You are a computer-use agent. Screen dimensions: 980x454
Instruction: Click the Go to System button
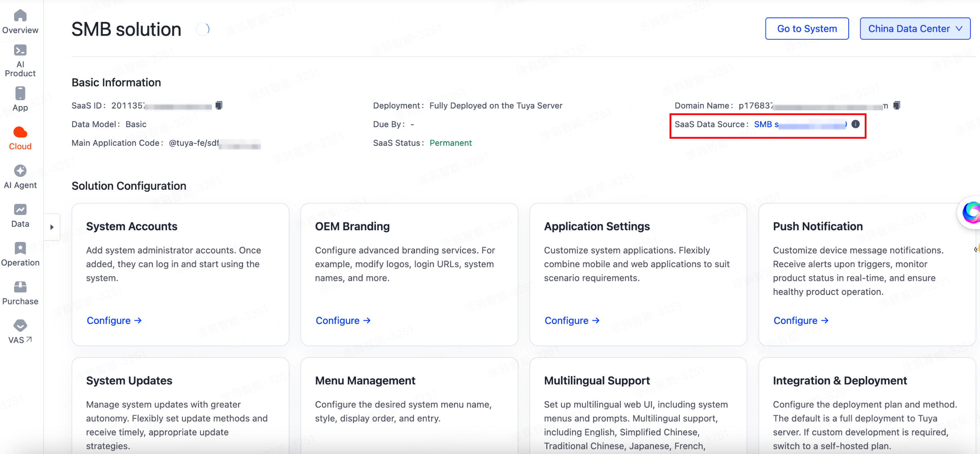pyautogui.click(x=806, y=29)
